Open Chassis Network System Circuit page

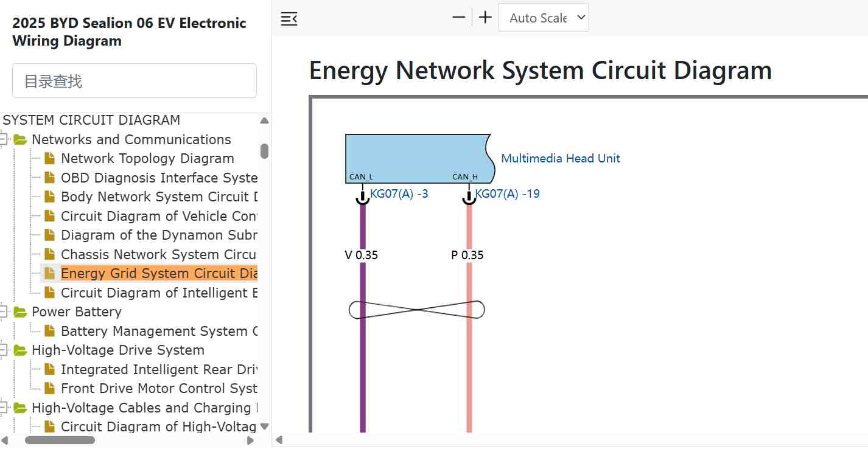point(159,254)
